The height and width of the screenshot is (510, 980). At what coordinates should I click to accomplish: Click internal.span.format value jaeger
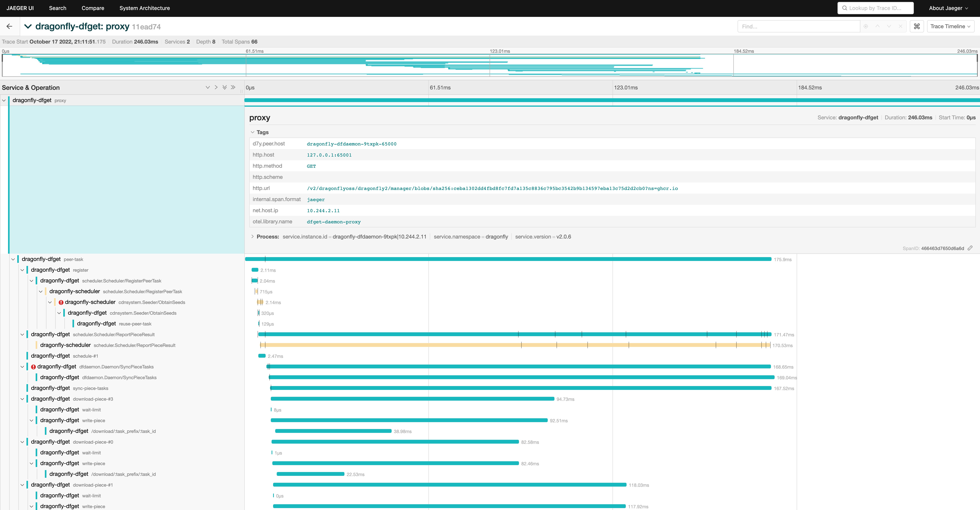click(x=316, y=199)
